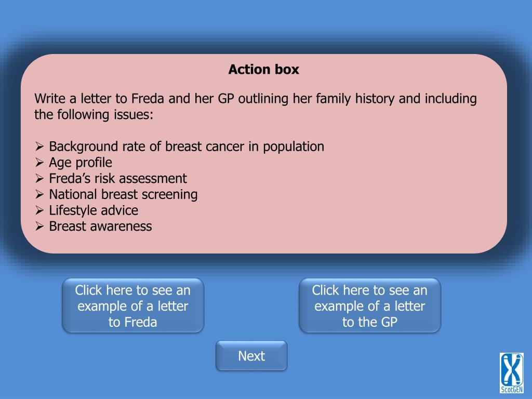Image resolution: width=532 pixels, height=399 pixels.
Task: Click the Action box heading
Action: coord(263,69)
